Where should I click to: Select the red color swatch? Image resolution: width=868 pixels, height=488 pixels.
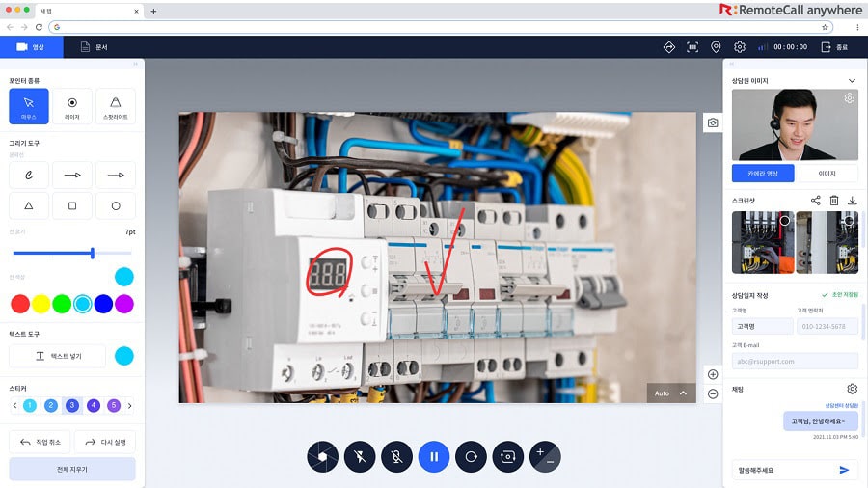click(20, 304)
